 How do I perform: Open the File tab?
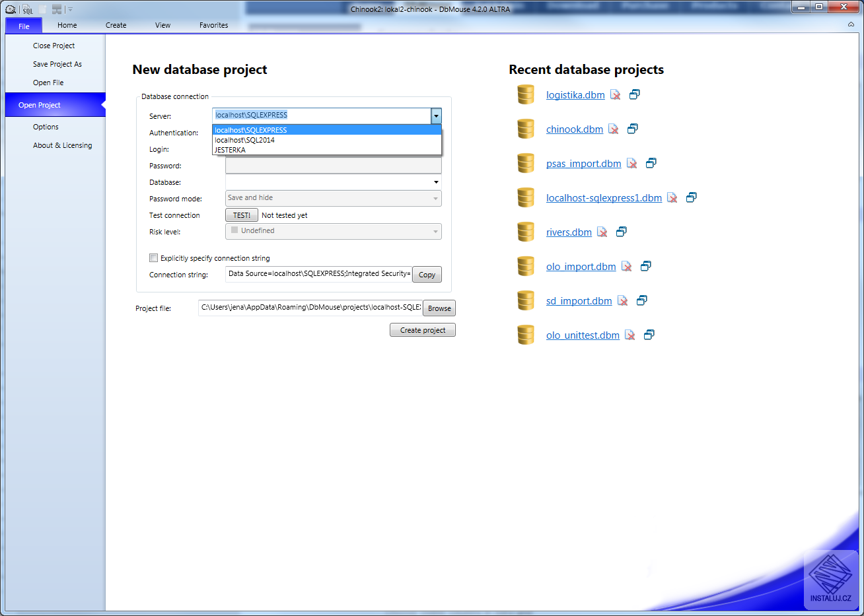coord(24,26)
